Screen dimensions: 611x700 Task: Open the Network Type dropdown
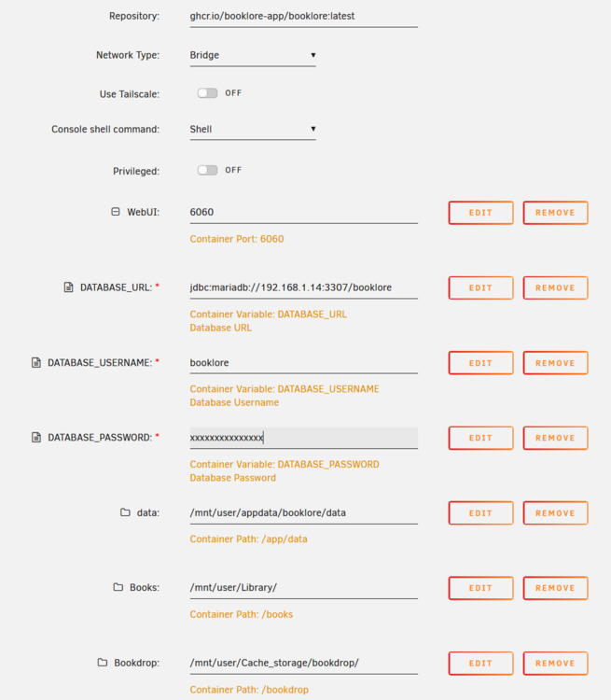[x=253, y=55]
